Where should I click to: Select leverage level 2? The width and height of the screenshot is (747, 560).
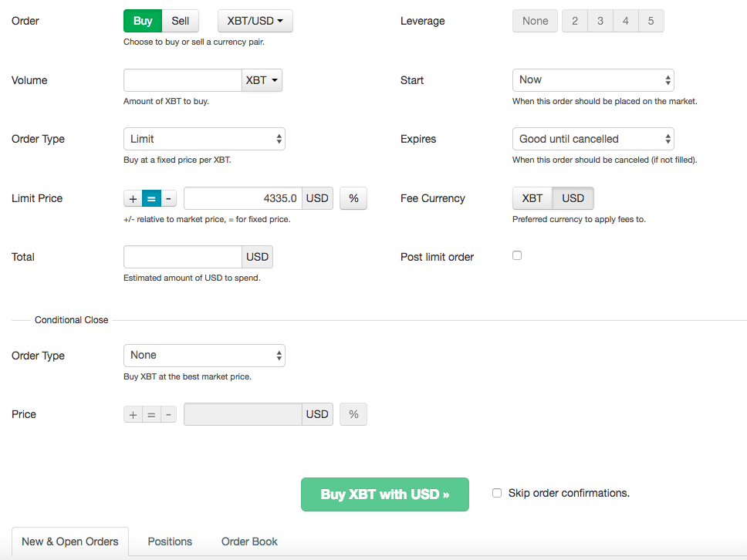575,22
